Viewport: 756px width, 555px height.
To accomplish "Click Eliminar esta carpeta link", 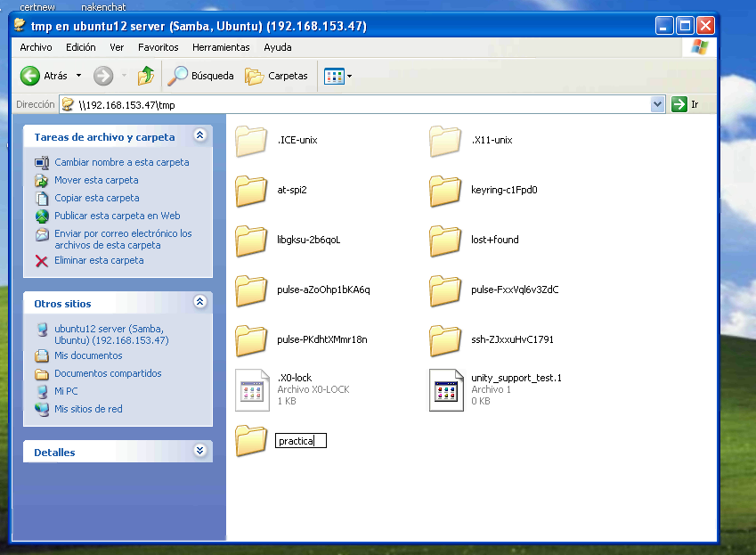I will (x=99, y=260).
